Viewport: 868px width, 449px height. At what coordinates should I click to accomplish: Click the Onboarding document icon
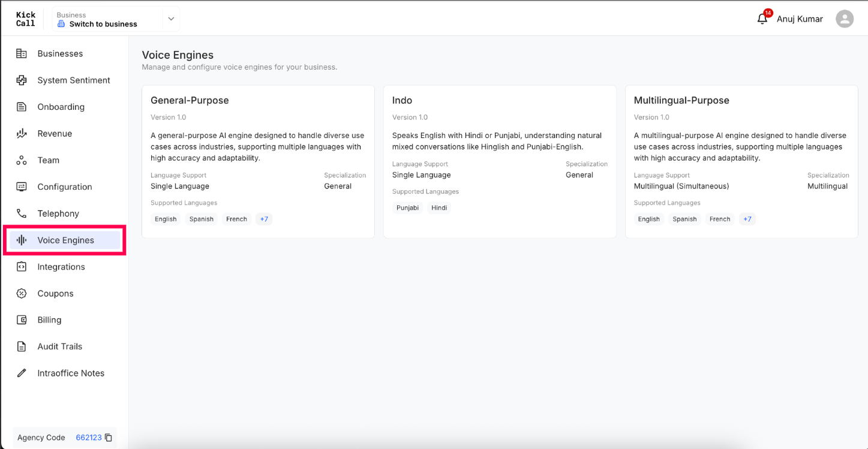tap(22, 107)
